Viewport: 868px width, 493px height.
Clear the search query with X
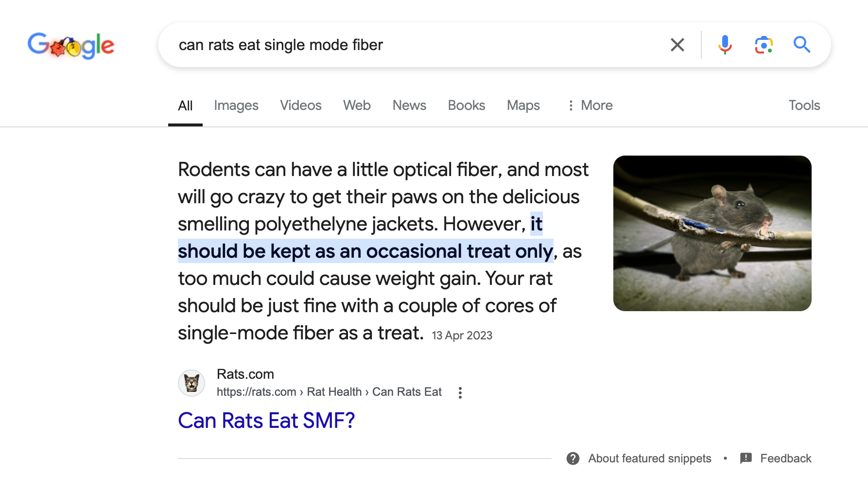pyautogui.click(x=677, y=45)
